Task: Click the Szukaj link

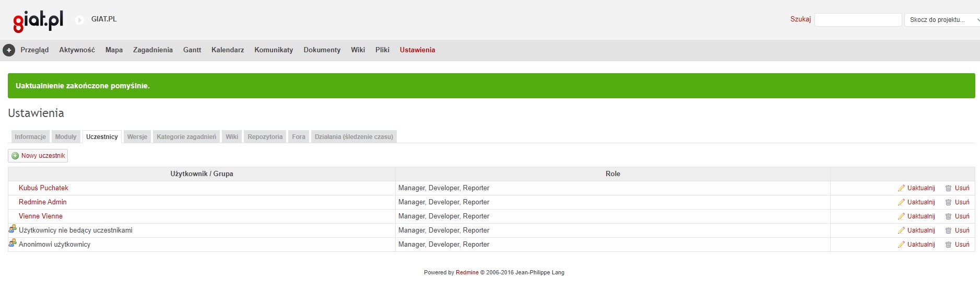Action: tap(800, 19)
